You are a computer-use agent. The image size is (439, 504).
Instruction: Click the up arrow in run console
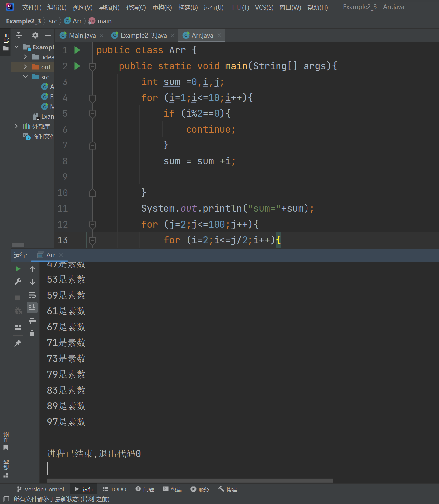point(32,269)
